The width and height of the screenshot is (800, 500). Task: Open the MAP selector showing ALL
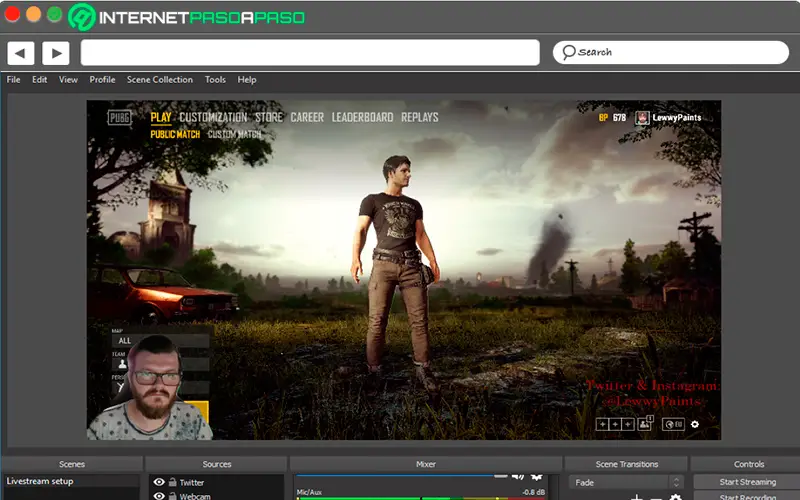[x=161, y=341]
